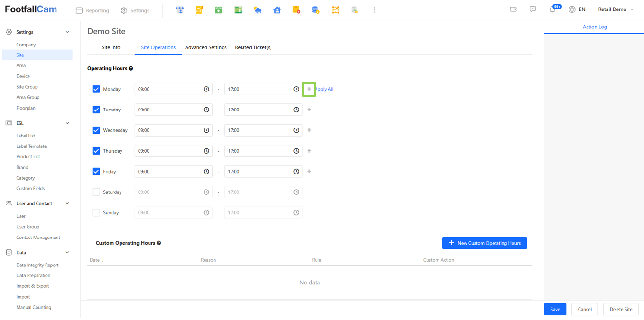Click the ticket icon in the header
Image resolution: width=644 pixels, height=320 pixels.
click(513, 9)
